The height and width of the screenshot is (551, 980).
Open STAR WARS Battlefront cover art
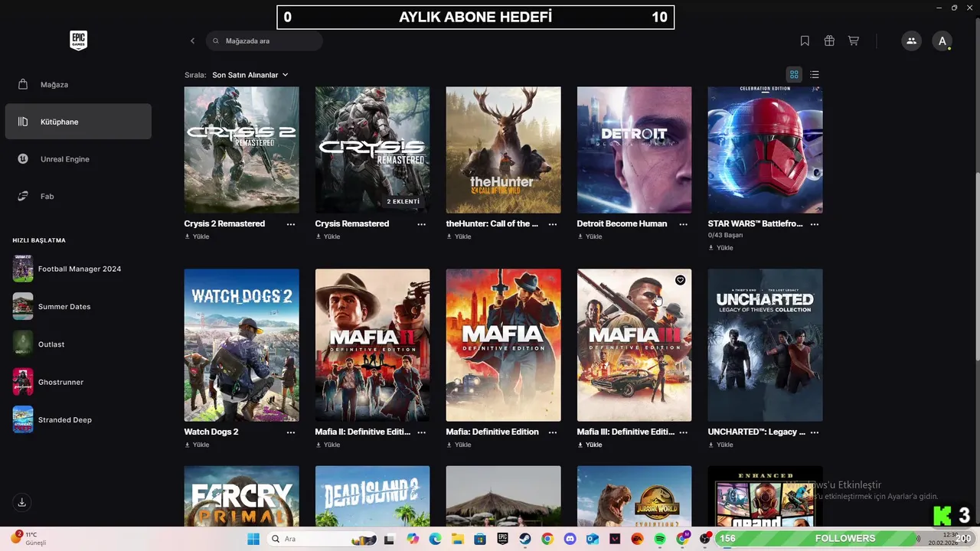click(x=766, y=150)
